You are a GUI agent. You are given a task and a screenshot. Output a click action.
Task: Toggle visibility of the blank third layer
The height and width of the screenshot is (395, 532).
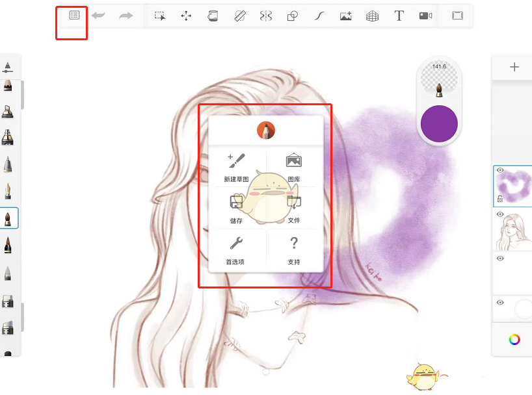click(500, 259)
